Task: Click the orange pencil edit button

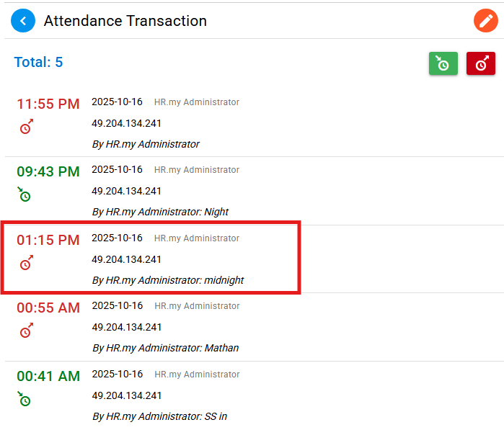Action: (x=485, y=21)
